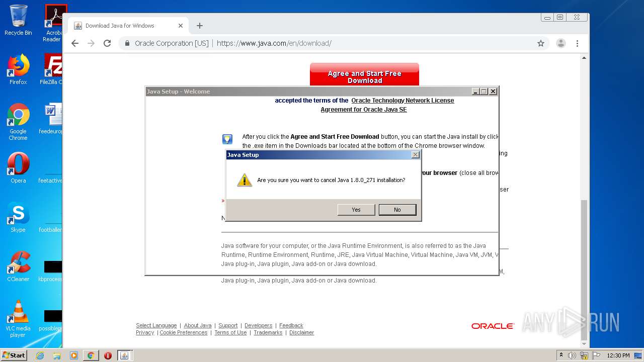Maximize the Java Setup Welcome window
Screen dimensions: 644x362
(x=484, y=92)
